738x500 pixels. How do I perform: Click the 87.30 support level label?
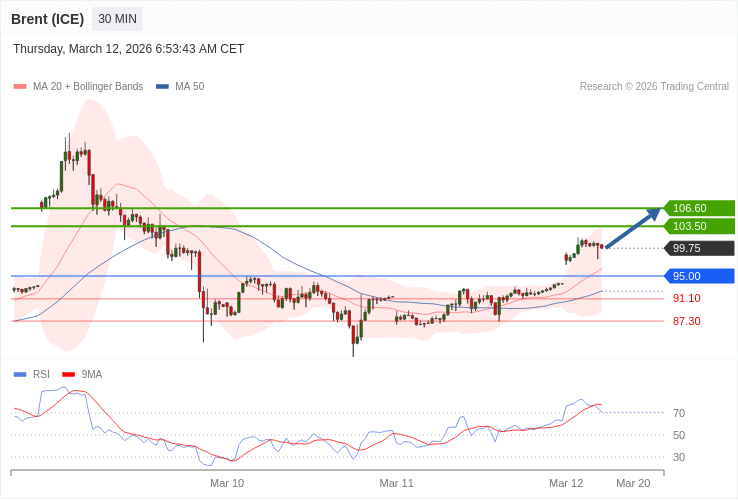click(x=686, y=321)
